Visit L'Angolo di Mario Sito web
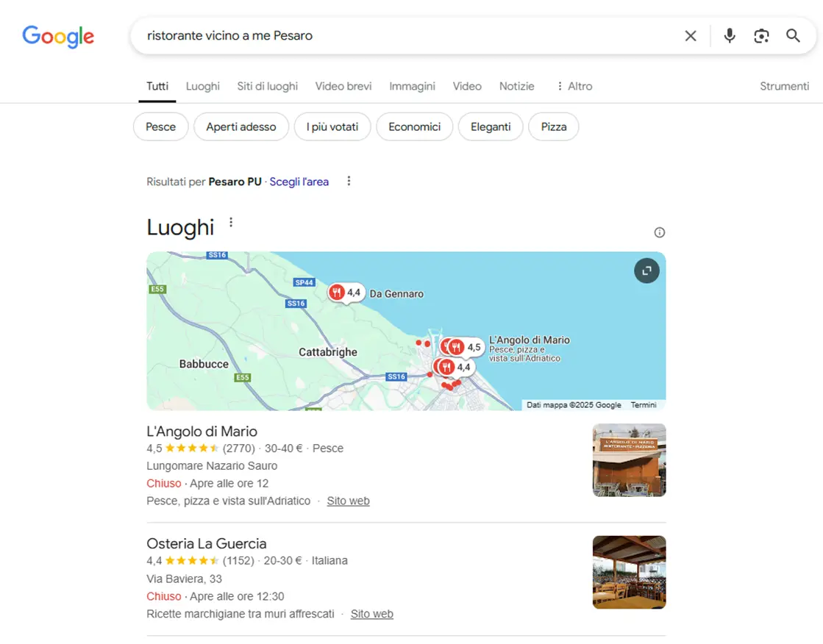Viewport: 823px width, 644px height. pyautogui.click(x=348, y=501)
